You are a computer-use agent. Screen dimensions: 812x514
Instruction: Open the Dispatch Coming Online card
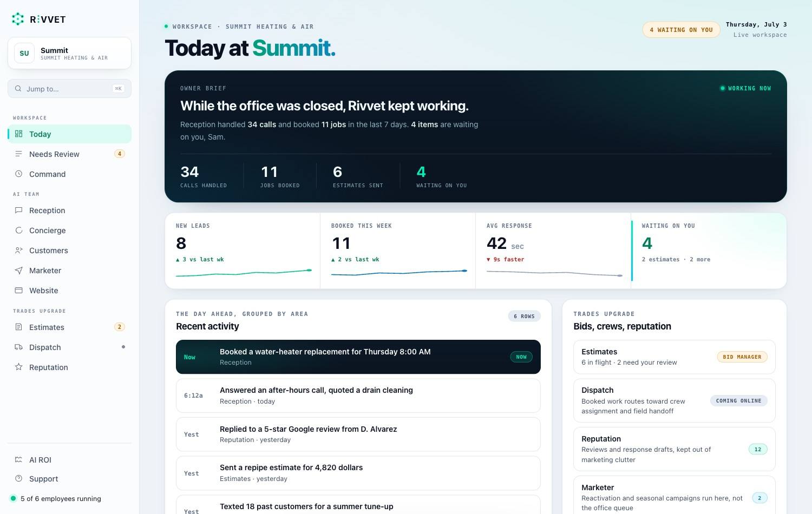click(x=675, y=400)
